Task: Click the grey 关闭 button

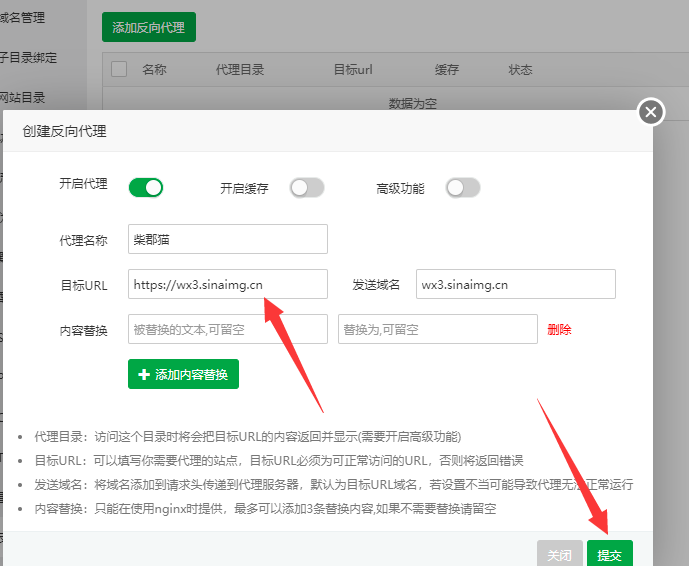Action: [559, 555]
